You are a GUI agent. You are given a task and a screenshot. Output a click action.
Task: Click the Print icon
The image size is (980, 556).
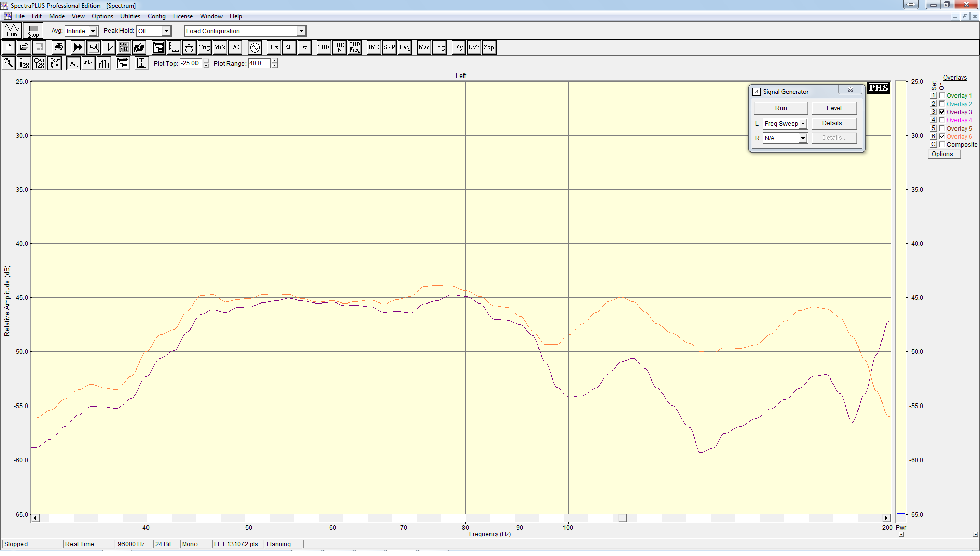(x=59, y=47)
